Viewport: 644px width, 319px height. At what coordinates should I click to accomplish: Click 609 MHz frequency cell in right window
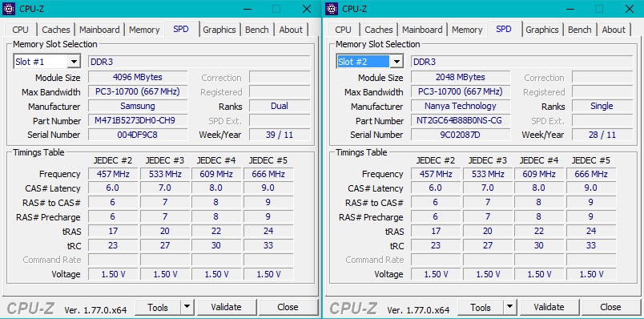pos(539,174)
